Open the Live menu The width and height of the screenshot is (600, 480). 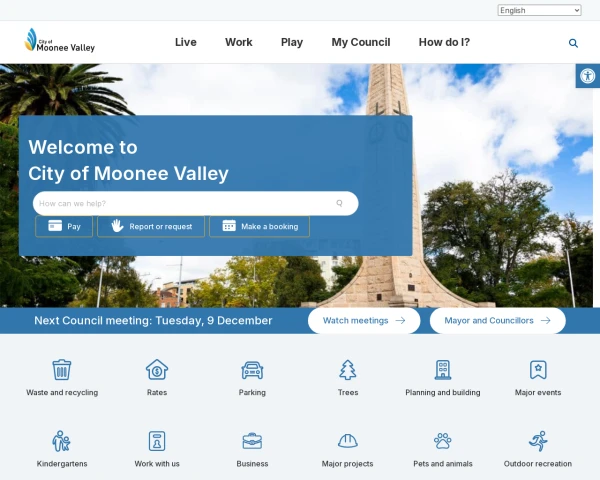click(x=186, y=42)
